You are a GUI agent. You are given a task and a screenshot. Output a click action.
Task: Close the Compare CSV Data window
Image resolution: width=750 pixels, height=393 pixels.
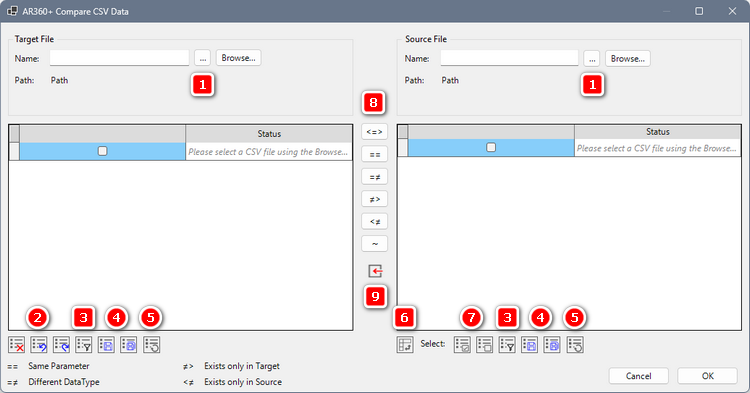pyautogui.click(x=732, y=11)
